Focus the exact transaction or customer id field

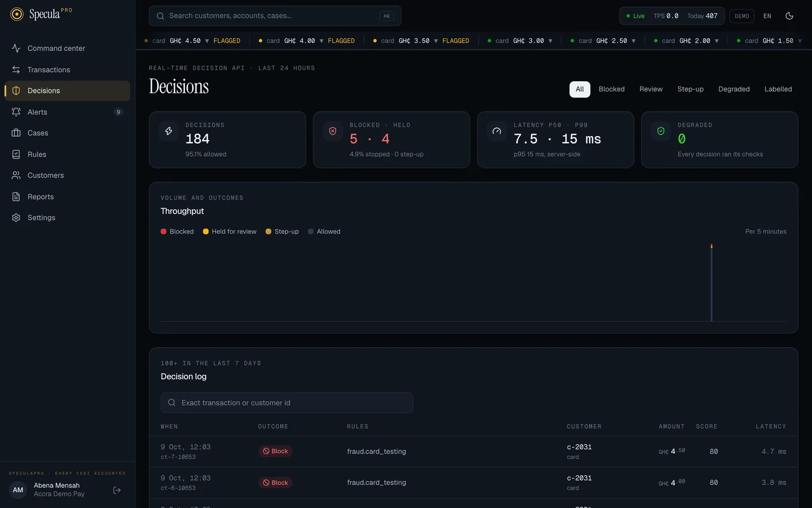point(287,403)
